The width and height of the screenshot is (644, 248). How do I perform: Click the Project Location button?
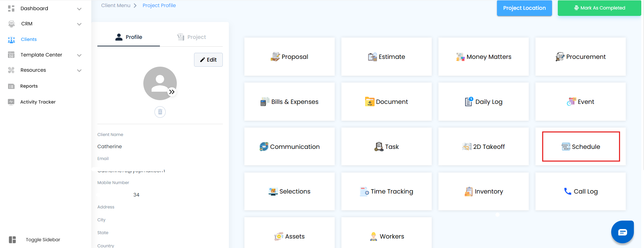[524, 8]
